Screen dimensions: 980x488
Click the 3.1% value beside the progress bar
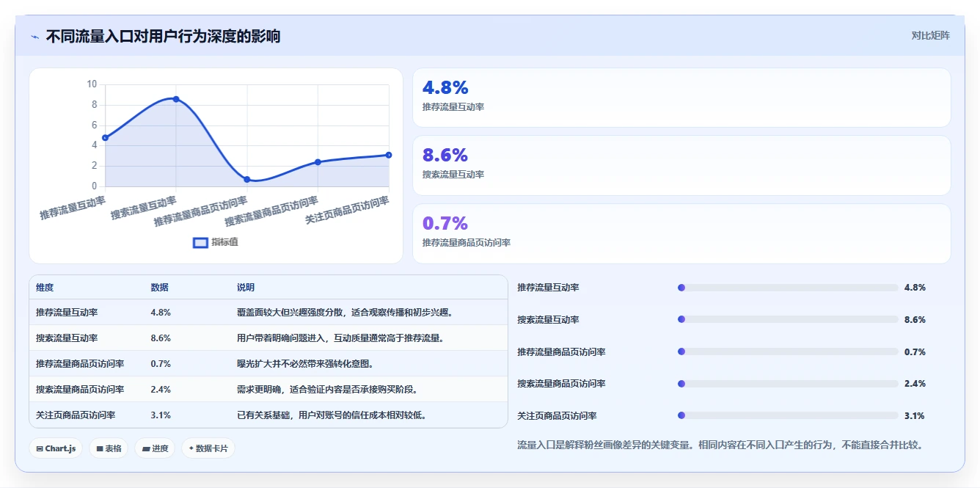click(915, 416)
